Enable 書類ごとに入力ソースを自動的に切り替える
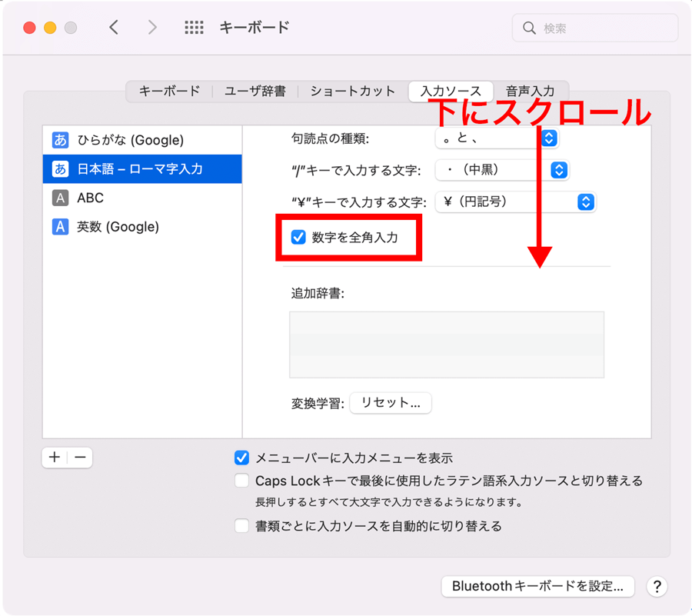The width and height of the screenshot is (692, 616). click(242, 526)
